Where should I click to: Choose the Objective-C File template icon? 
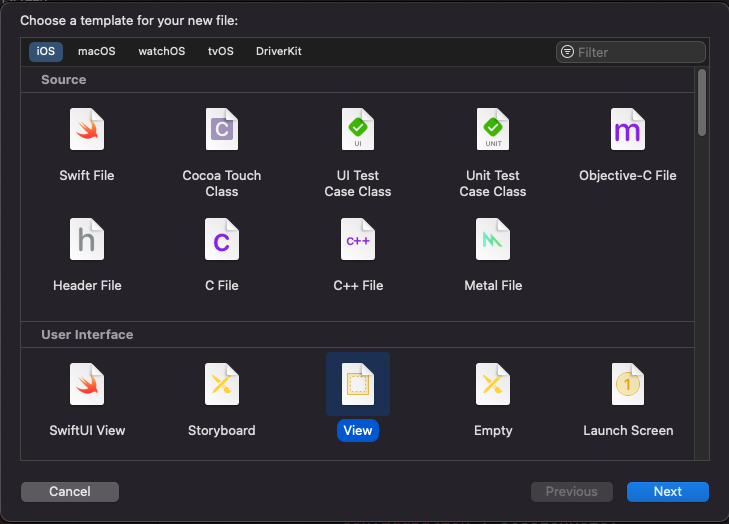(x=628, y=129)
